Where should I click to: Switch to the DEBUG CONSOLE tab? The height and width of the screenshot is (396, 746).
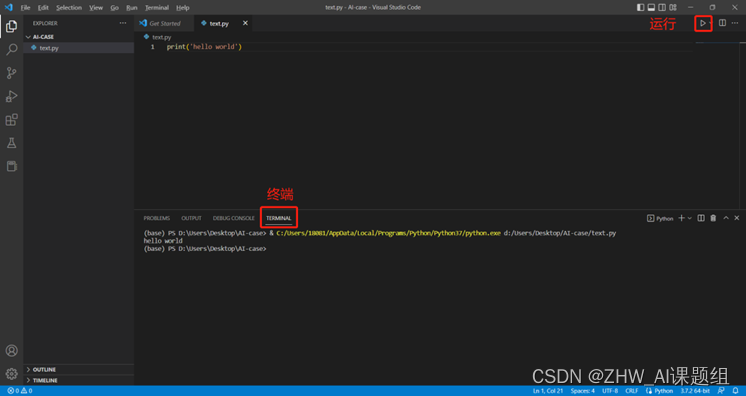click(x=234, y=218)
